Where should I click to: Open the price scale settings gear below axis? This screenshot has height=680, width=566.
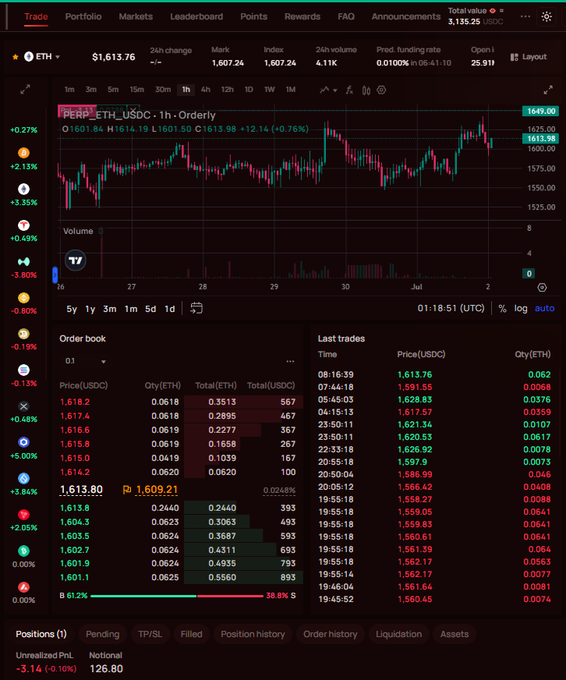(x=542, y=287)
